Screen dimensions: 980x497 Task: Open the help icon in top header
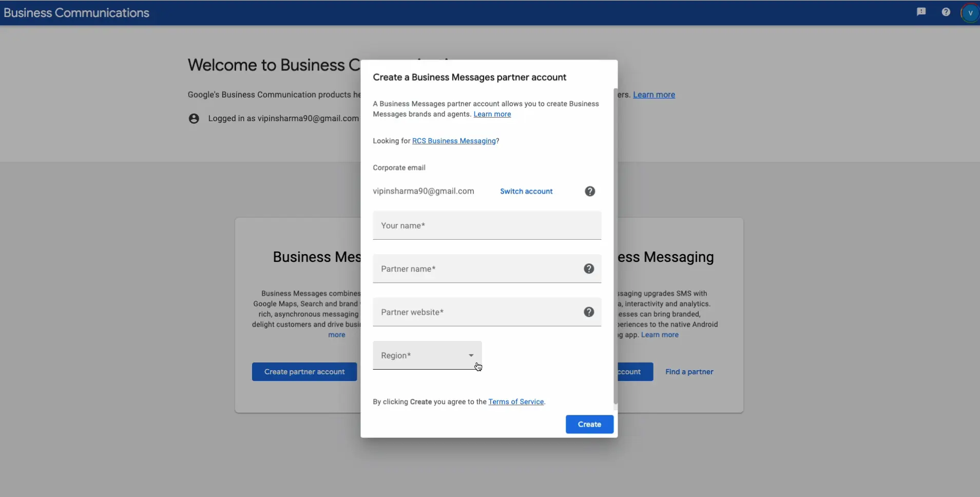coord(946,12)
